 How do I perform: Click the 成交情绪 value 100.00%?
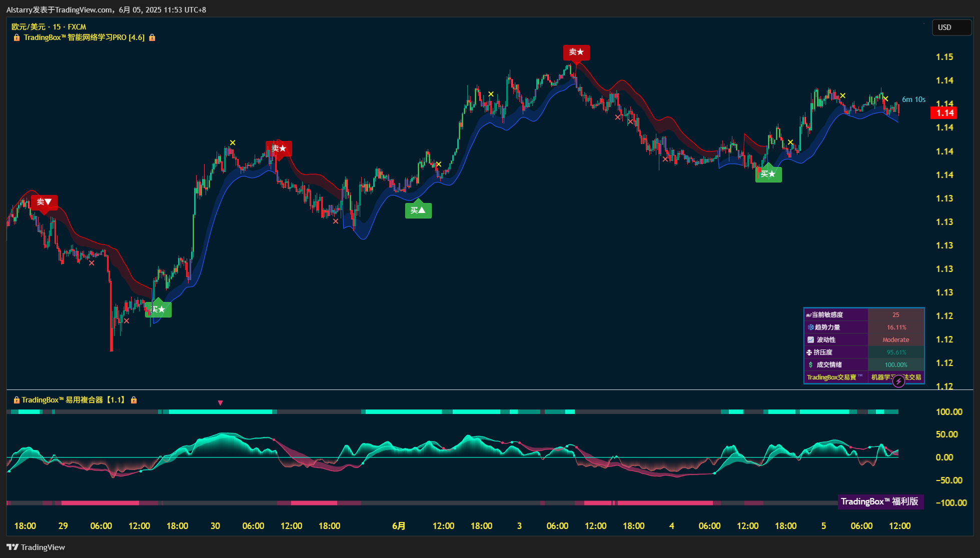coord(896,364)
